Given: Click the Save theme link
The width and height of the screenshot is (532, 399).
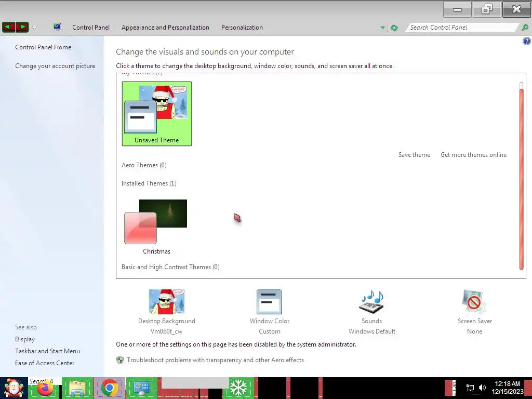Looking at the screenshot, I should coord(414,155).
